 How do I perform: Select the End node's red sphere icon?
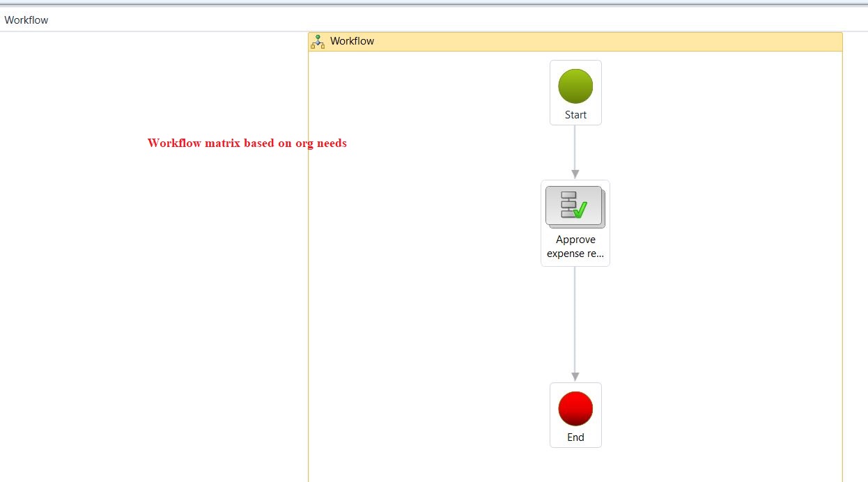575,407
